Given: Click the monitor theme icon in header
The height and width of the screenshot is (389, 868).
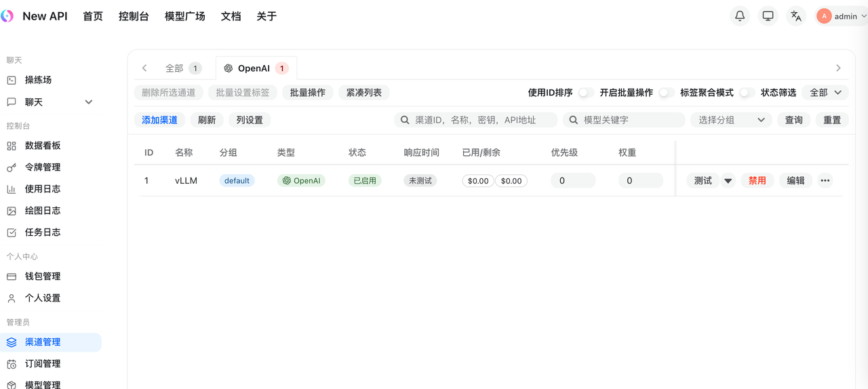Looking at the screenshot, I should click(x=768, y=16).
